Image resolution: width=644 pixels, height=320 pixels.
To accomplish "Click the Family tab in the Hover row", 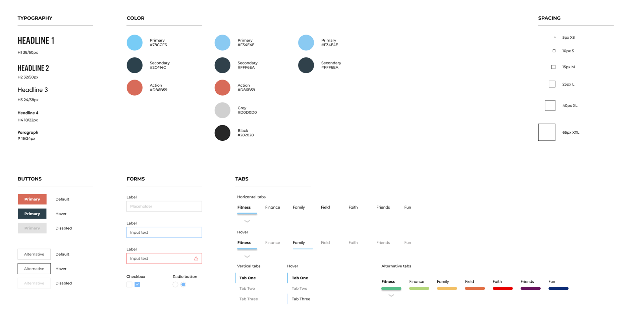I will 299,243.
